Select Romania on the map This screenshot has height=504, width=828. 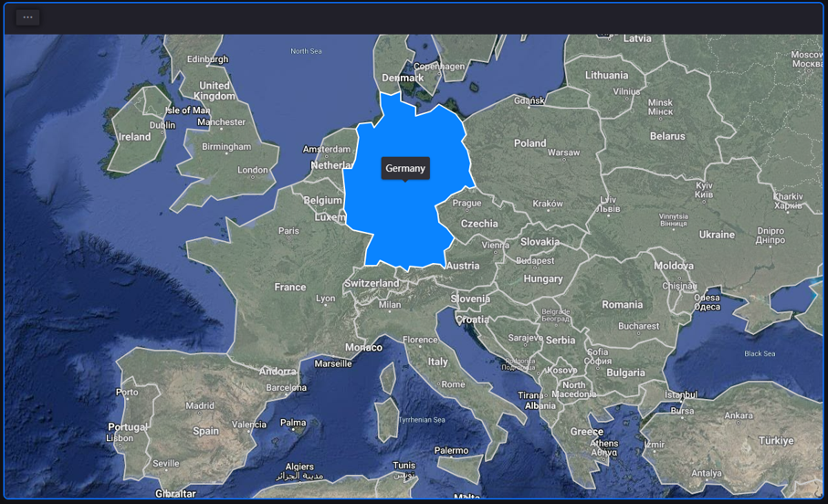(x=622, y=305)
